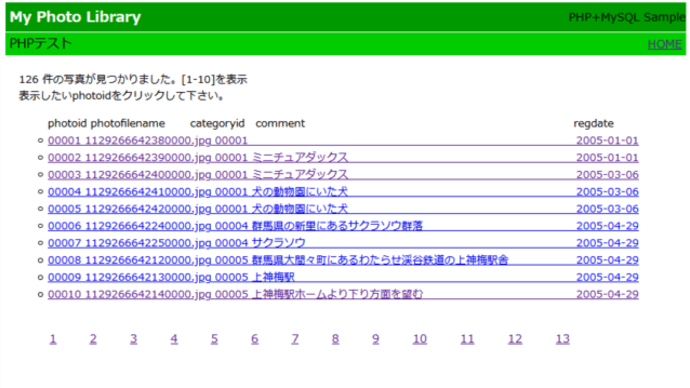Go to results page 1
690x388 pixels.
click(x=53, y=339)
